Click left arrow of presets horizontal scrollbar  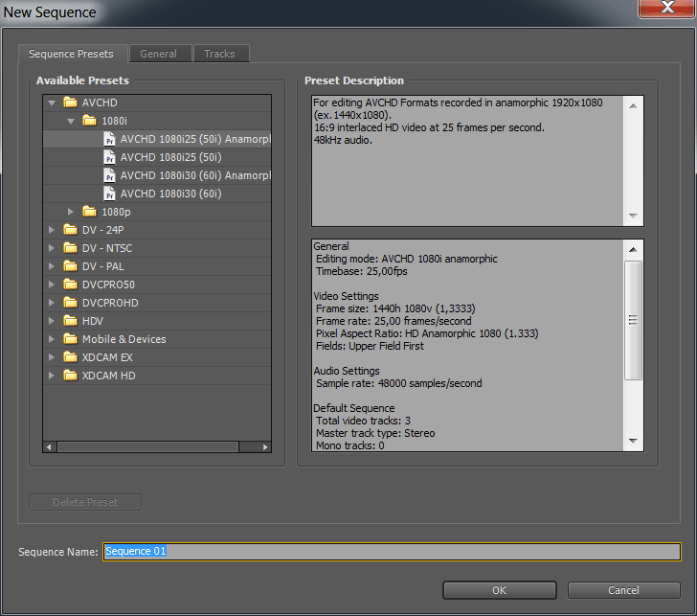click(49, 447)
